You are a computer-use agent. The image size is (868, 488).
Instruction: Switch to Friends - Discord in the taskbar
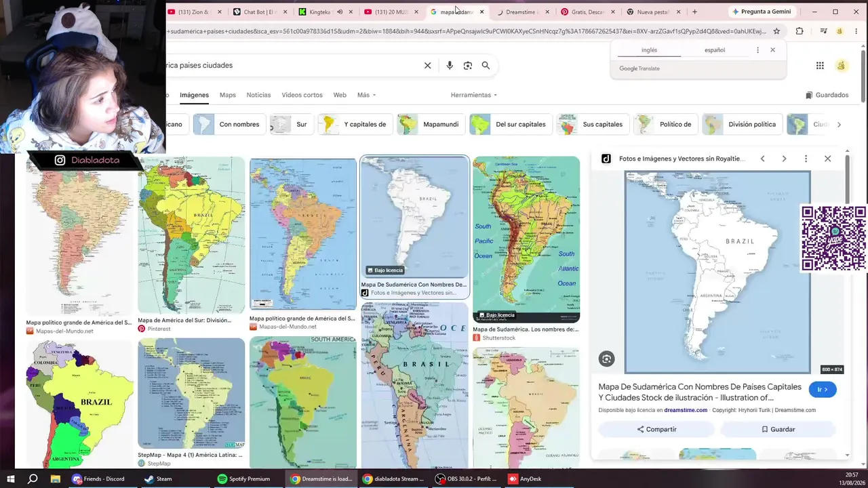[x=99, y=479]
